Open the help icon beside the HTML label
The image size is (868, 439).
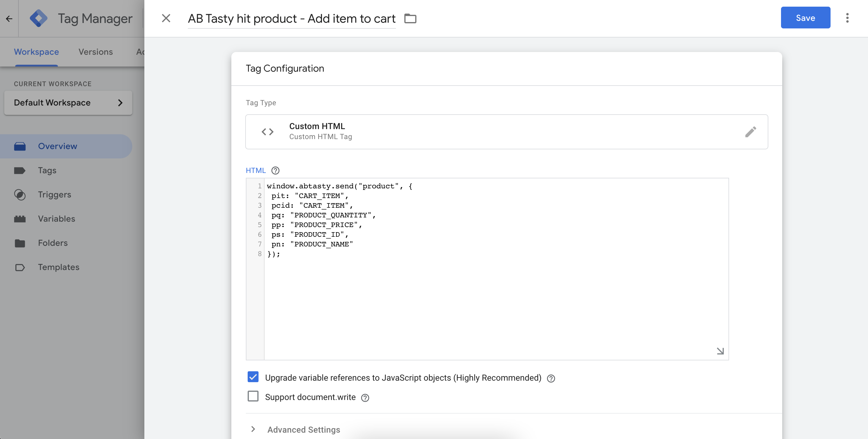275,171
